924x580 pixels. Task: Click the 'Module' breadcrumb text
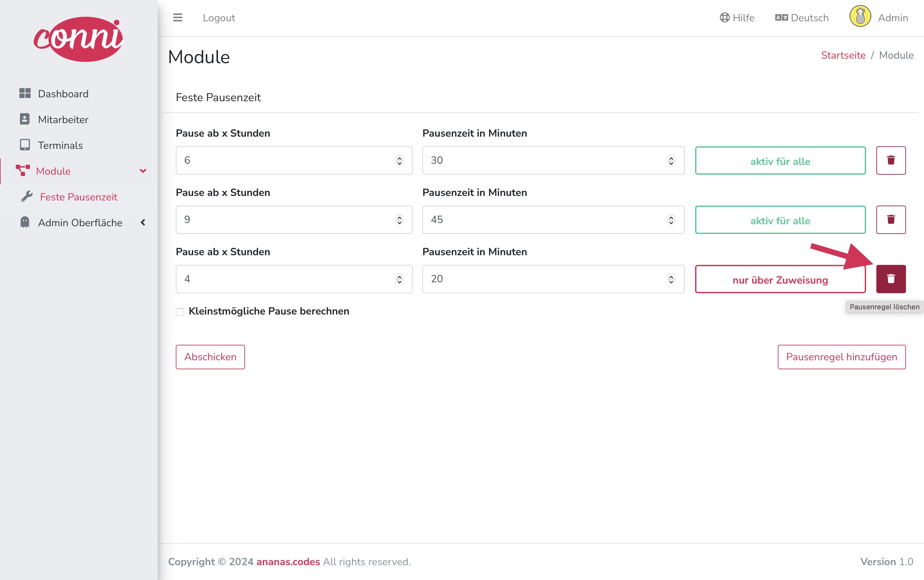tap(896, 55)
